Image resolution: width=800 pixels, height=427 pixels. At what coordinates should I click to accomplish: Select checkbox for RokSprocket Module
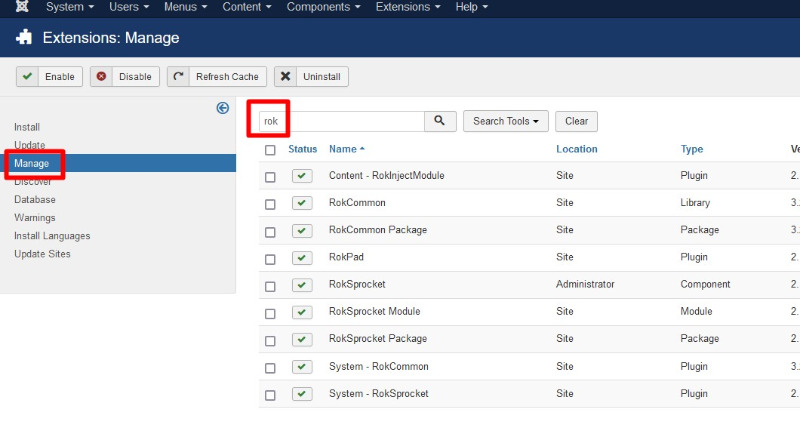click(x=270, y=314)
